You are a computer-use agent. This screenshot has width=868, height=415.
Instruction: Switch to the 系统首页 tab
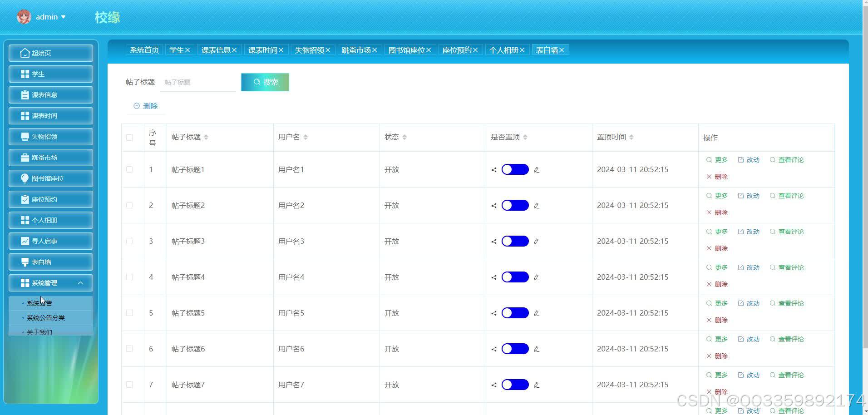[x=144, y=50]
